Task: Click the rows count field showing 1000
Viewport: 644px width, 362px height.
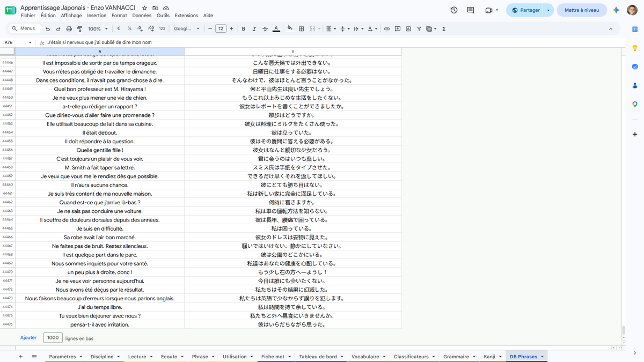Action: 53,338
